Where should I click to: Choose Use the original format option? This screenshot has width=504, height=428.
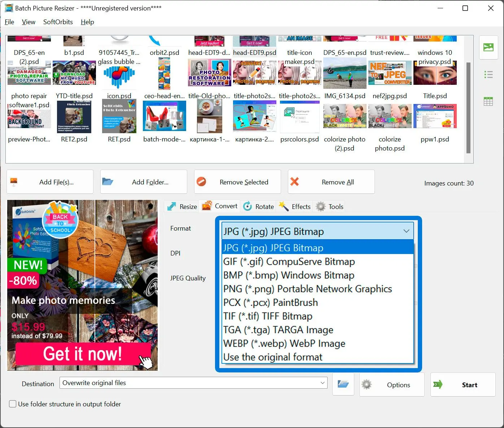tap(317, 357)
